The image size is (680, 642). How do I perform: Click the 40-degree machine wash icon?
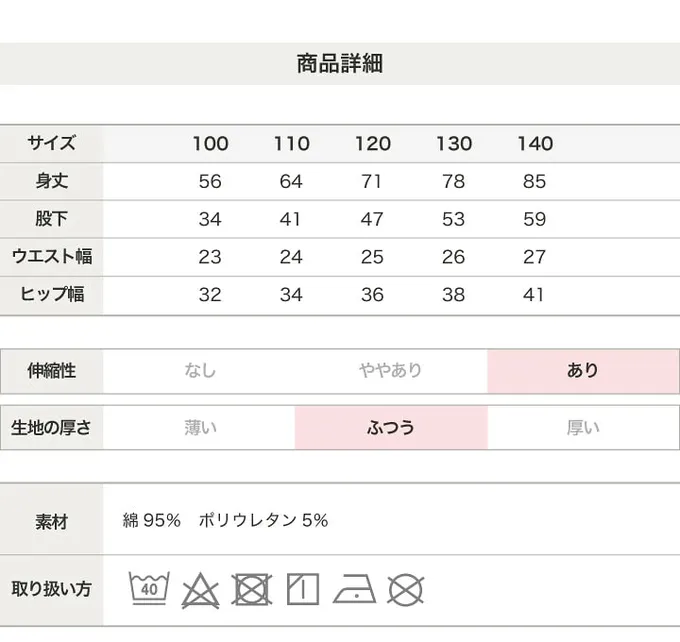149,589
